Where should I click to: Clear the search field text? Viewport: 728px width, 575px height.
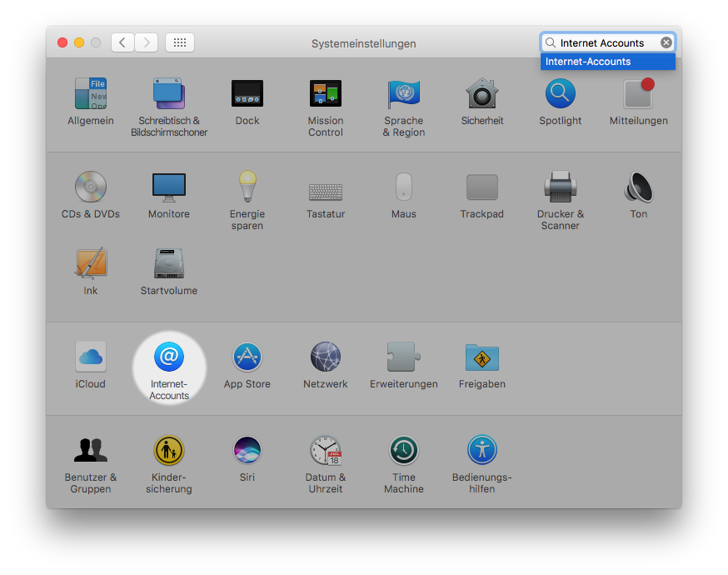[666, 42]
